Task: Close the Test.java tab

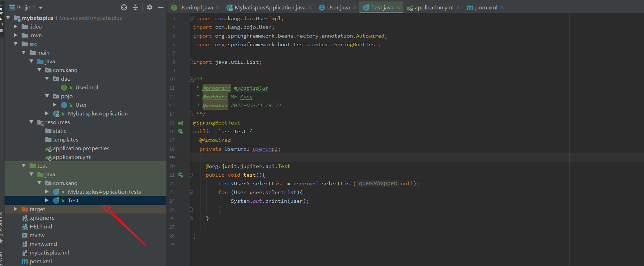Action: pyautogui.click(x=398, y=7)
